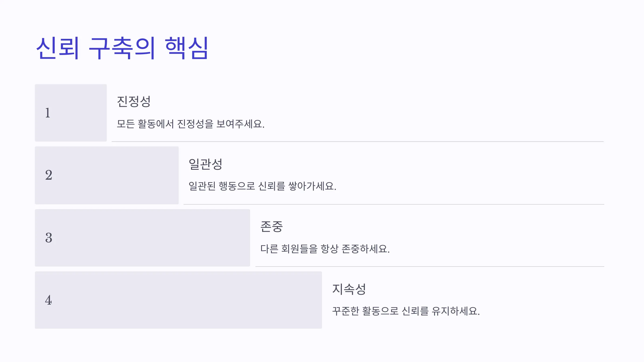644x362 pixels.
Task: Click the digit 2 label
Action: [49, 175]
